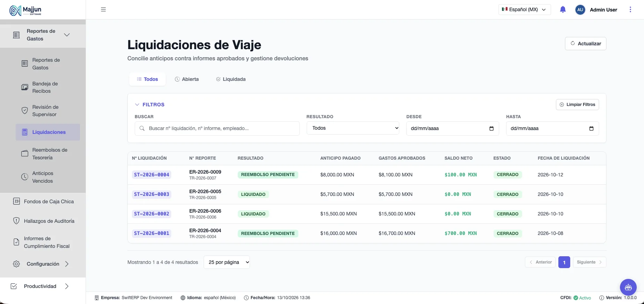
Task: Focus the Buscar search input field
Action: pos(217,128)
